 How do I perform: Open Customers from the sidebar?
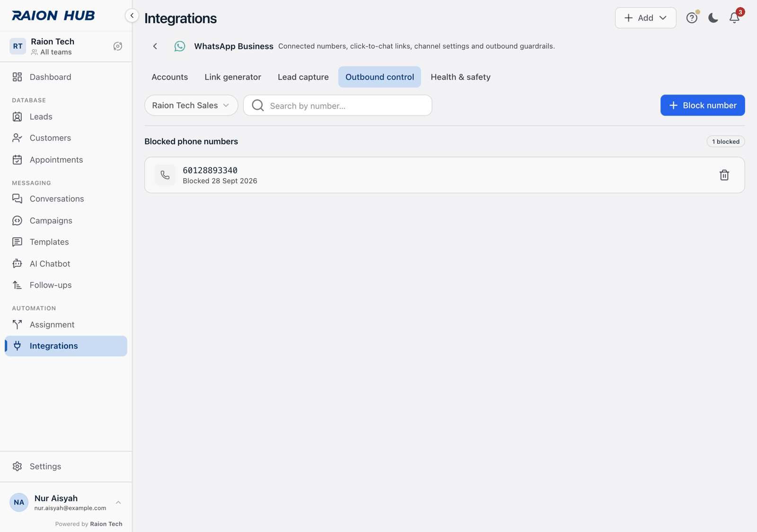(x=66, y=138)
